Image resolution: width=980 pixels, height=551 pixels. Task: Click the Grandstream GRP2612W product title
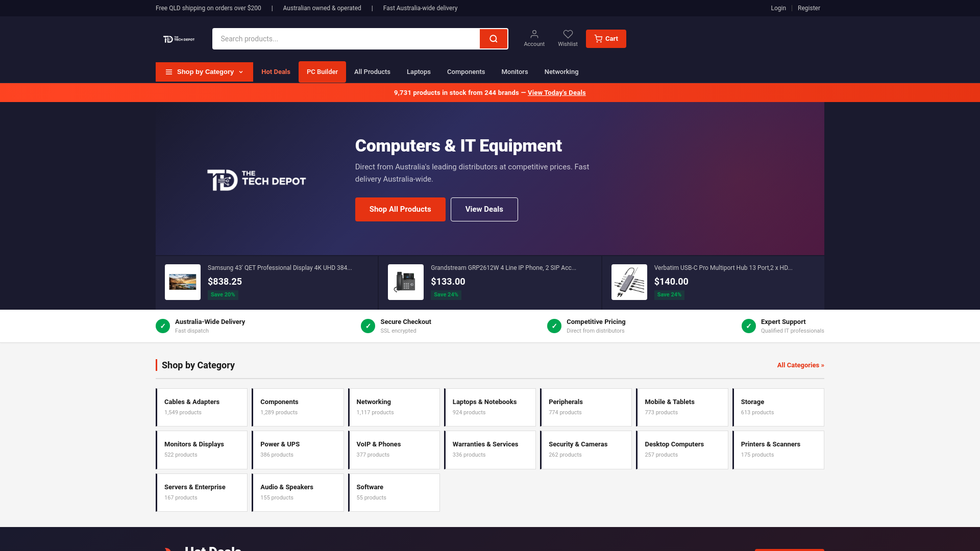[503, 268]
